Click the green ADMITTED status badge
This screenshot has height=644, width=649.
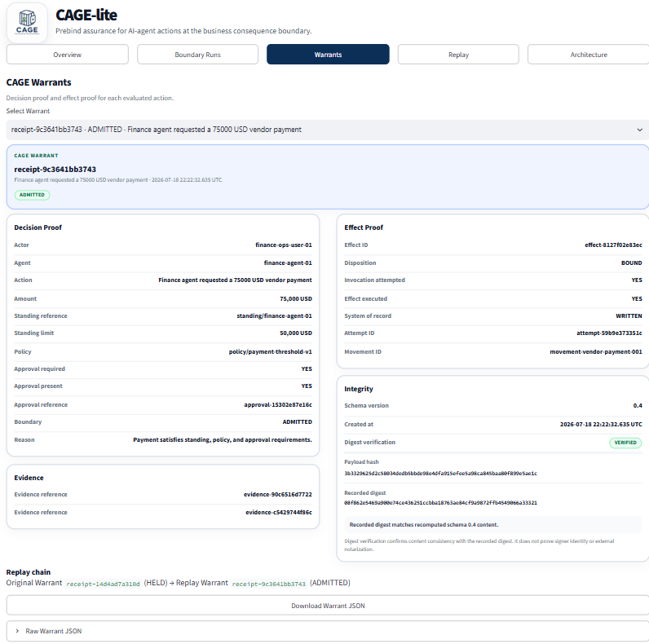coord(32,195)
